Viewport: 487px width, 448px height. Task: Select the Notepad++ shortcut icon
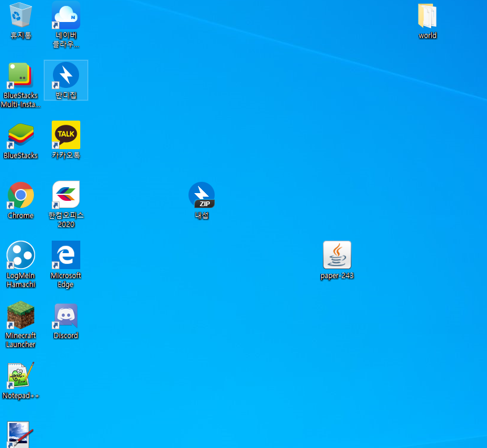pos(20,376)
